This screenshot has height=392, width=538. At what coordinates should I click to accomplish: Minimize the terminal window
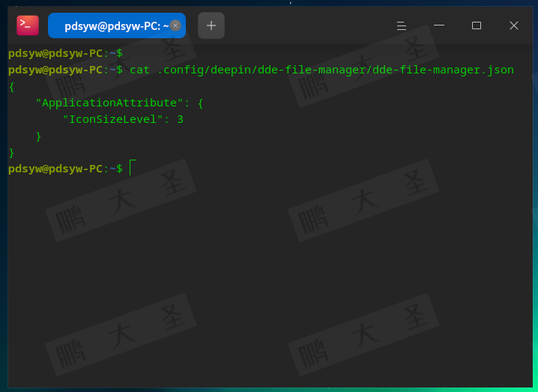439,25
